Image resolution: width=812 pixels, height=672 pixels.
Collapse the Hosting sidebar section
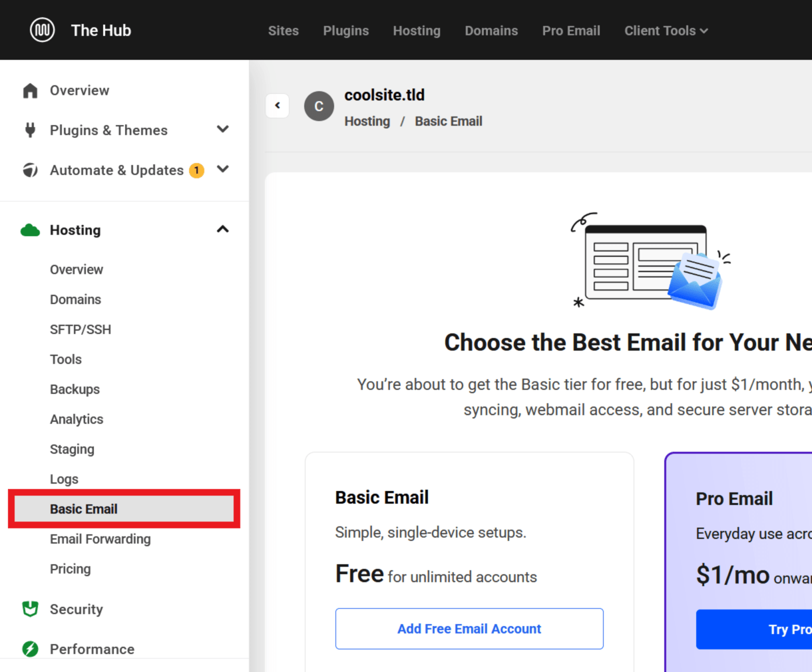tap(223, 230)
